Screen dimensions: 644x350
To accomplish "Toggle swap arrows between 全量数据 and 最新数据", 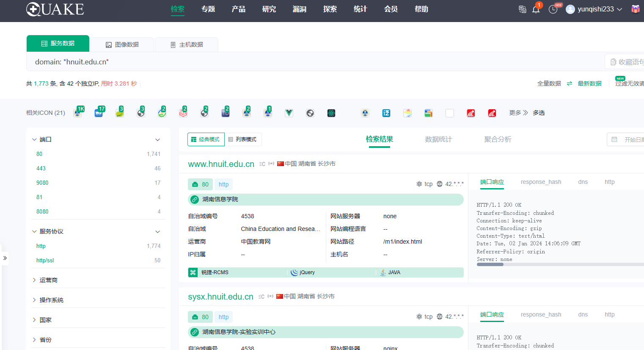I will point(570,83).
